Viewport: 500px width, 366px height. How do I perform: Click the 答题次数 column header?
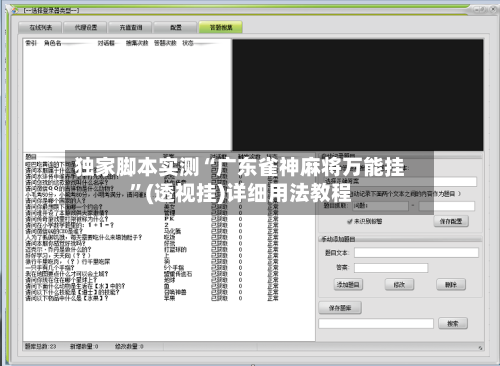165,43
